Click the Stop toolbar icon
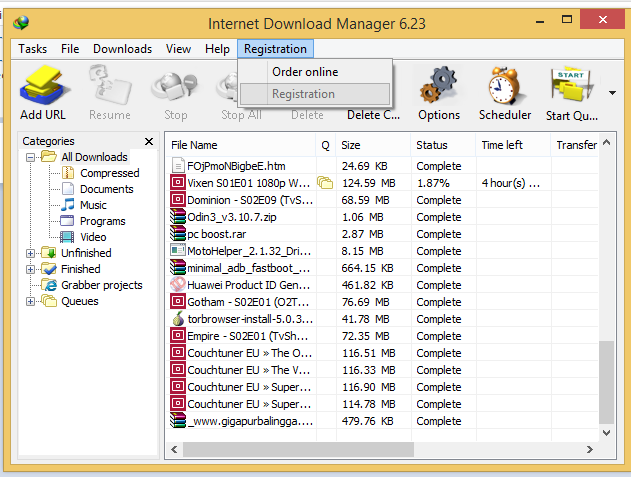Screen dimensions: 631x477 pyautogui.click(x=175, y=86)
